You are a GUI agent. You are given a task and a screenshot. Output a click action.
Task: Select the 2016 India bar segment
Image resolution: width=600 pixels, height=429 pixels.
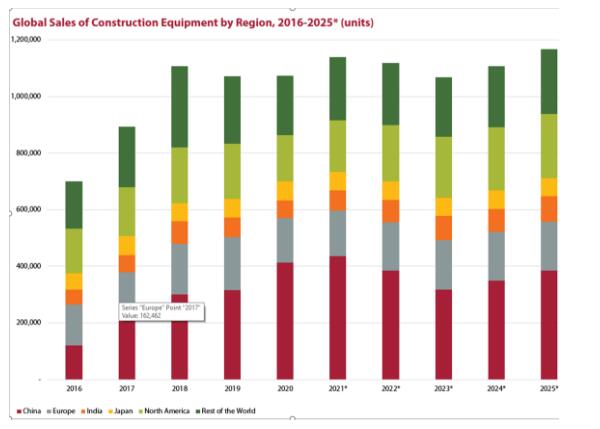click(x=74, y=297)
